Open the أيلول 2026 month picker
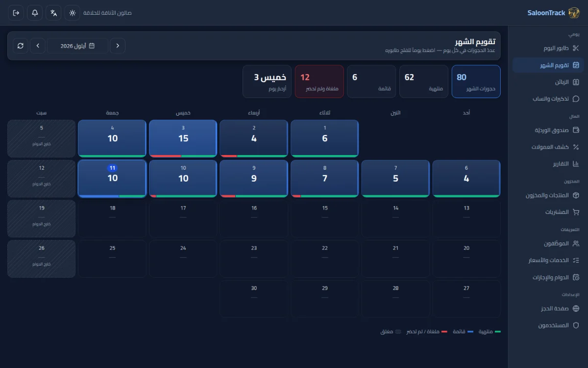This screenshot has width=588, height=368. [x=77, y=46]
